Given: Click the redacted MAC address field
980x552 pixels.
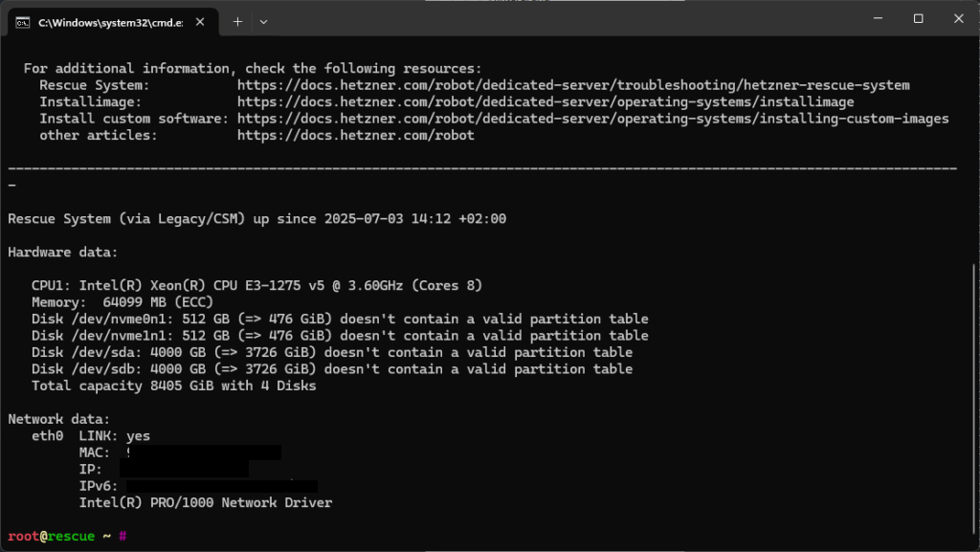Looking at the screenshot, I should point(204,453).
